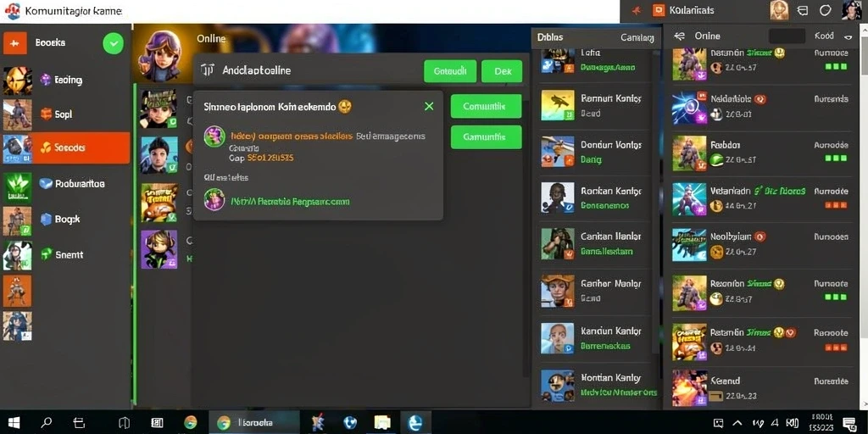Open the Ranun Kanley game thumbnail

coord(558,104)
